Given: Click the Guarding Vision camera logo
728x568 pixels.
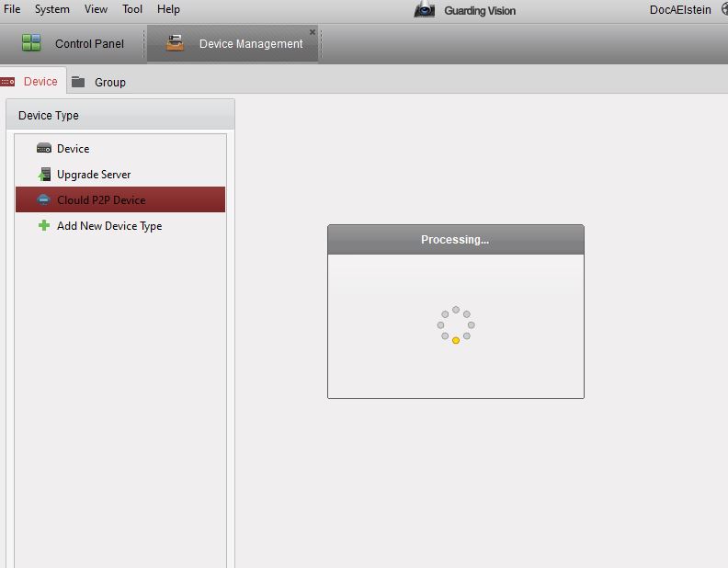Looking at the screenshot, I should point(425,9).
